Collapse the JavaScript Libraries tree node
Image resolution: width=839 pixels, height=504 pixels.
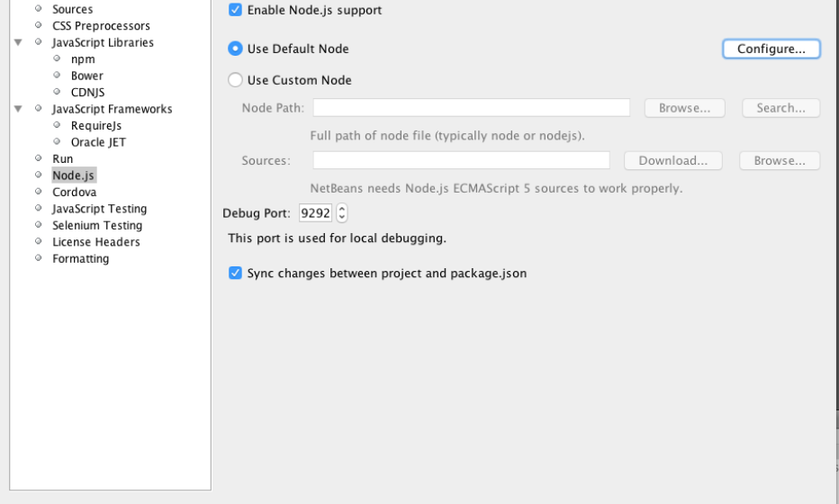click(x=18, y=43)
